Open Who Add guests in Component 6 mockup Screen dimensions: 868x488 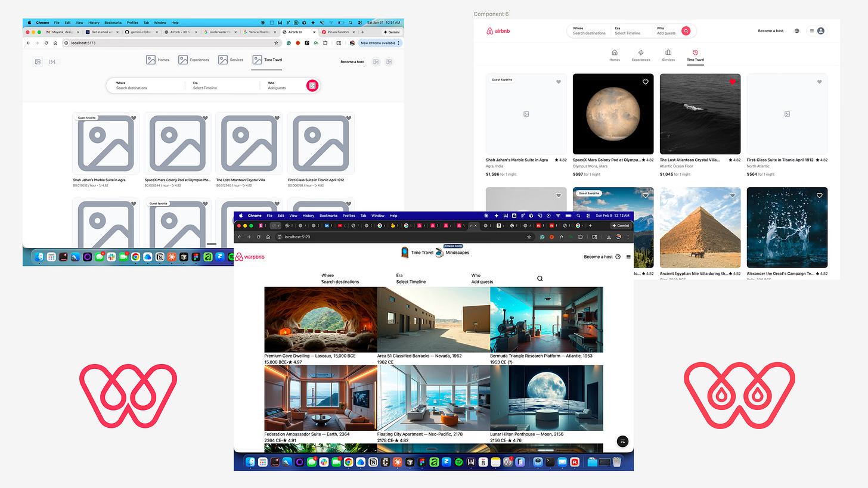point(666,31)
